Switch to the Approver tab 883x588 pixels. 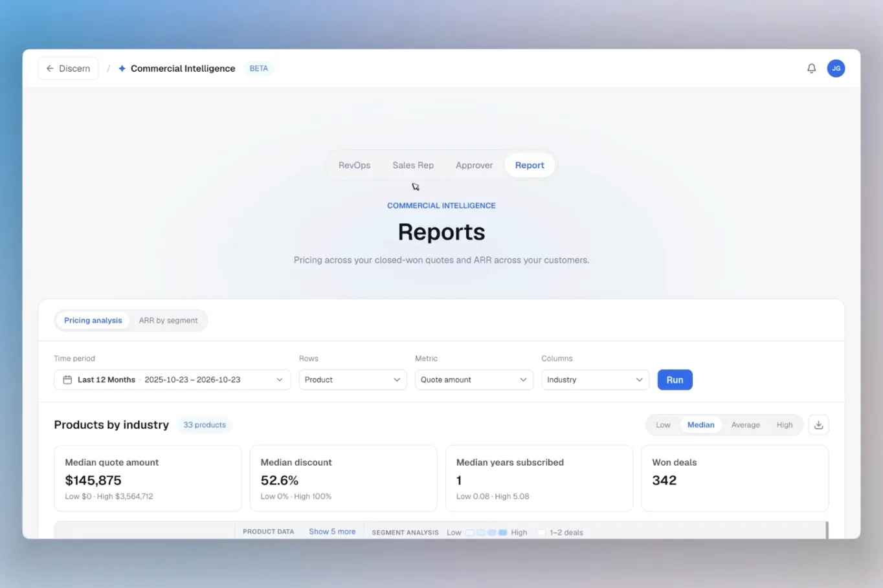point(474,166)
